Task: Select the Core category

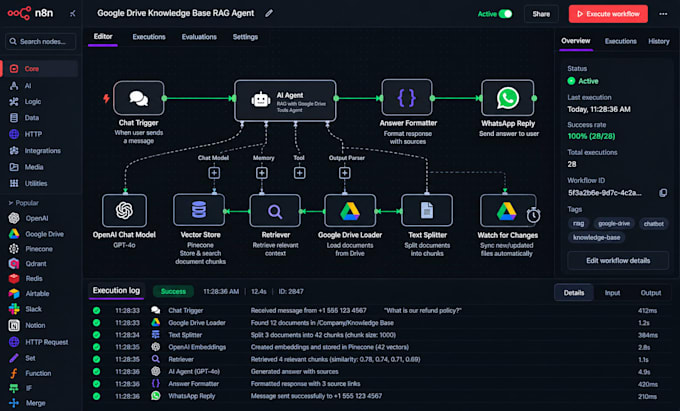Action: click(41, 68)
